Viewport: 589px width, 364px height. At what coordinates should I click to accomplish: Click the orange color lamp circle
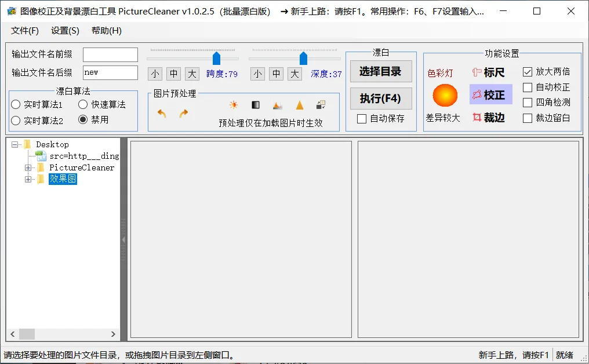click(x=445, y=95)
